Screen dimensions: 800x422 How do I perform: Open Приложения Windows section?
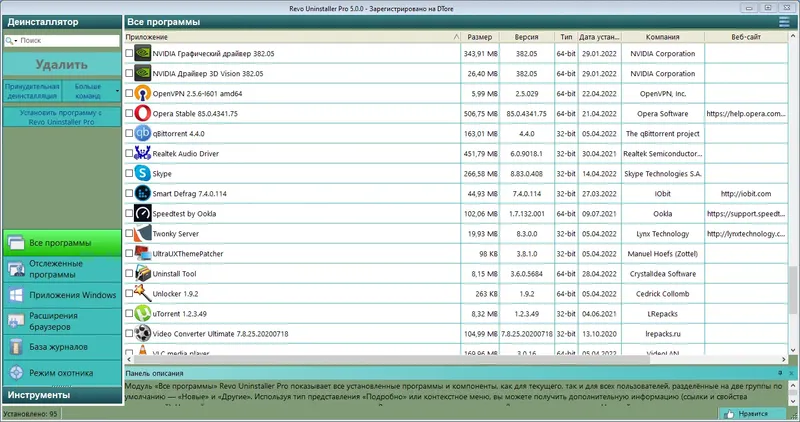tap(62, 295)
